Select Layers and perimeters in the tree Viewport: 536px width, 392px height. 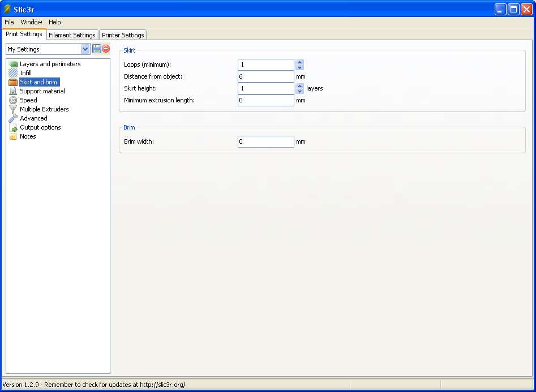50,64
